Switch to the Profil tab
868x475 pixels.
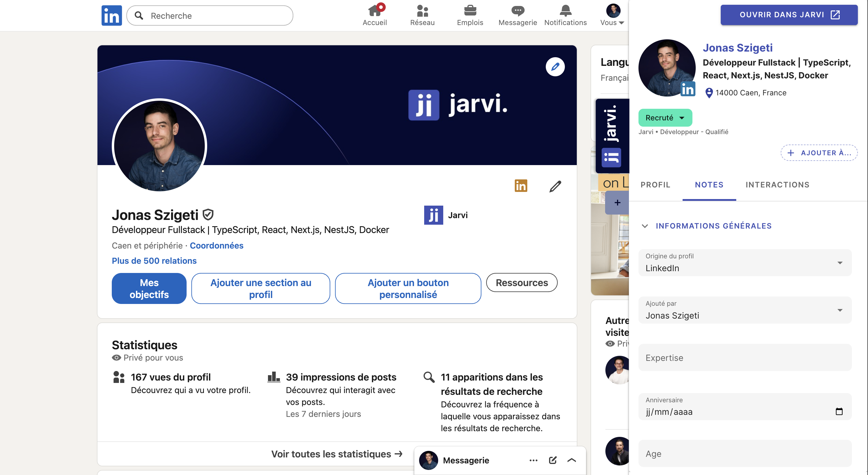(655, 185)
